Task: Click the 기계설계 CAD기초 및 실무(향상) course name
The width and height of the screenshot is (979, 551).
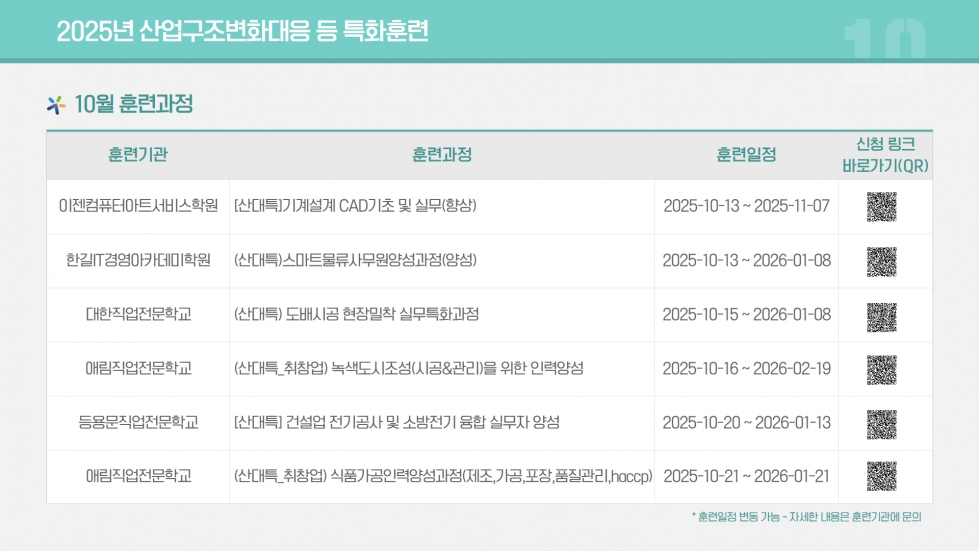Action: [x=355, y=206]
